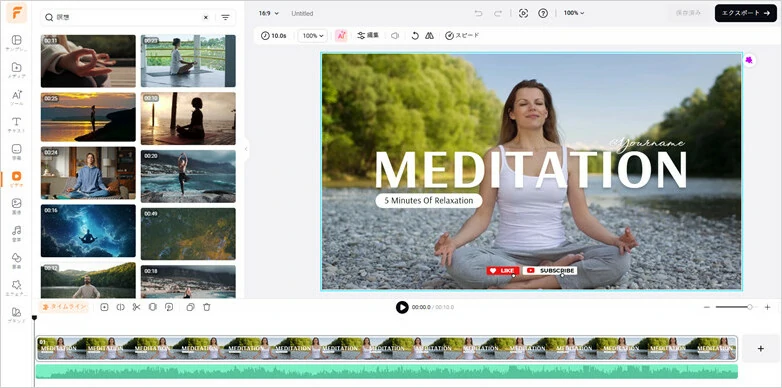
Task: Select the Video panel in sidebar
Action: click(x=16, y=179)
